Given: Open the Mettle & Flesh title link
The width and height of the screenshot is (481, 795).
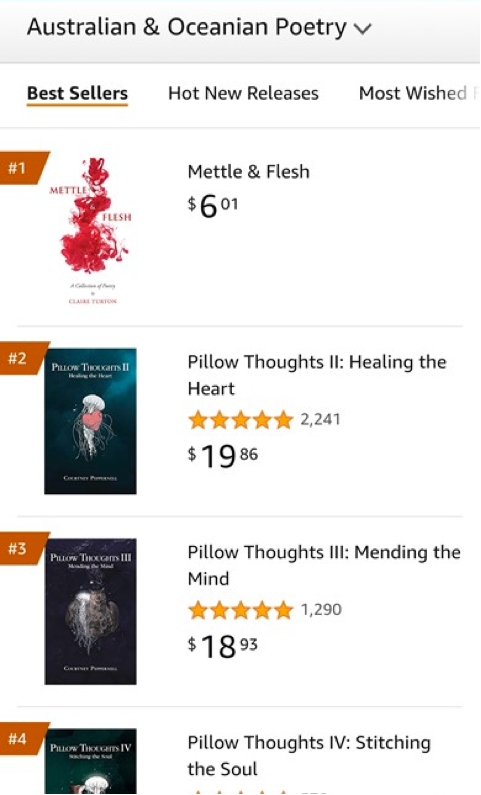Looking at the screenshot, I should coord(248,172).
